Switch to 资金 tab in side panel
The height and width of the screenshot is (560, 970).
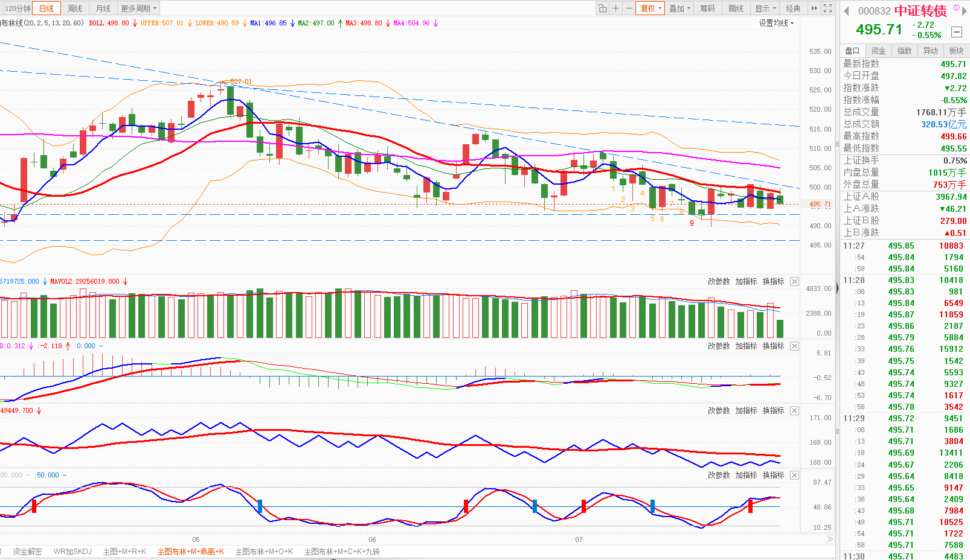pos(878,51)
